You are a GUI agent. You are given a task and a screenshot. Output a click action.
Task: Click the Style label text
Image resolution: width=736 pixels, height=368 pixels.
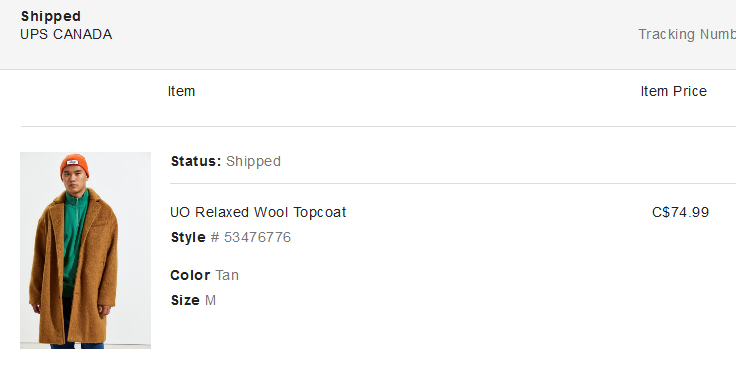pos(188,237)
